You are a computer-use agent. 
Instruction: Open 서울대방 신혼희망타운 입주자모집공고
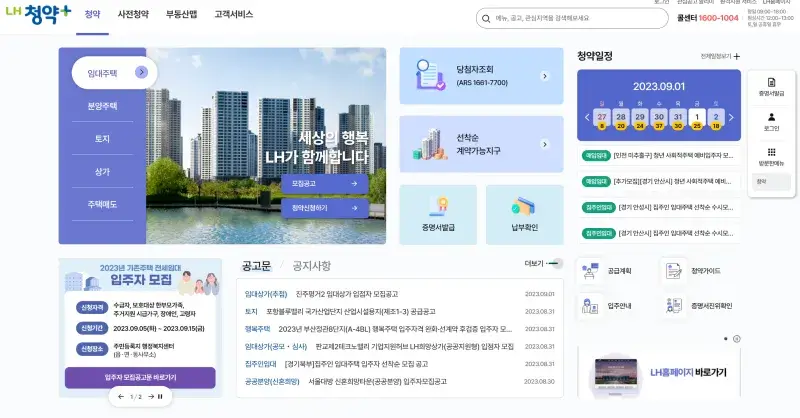click(378, 382)
